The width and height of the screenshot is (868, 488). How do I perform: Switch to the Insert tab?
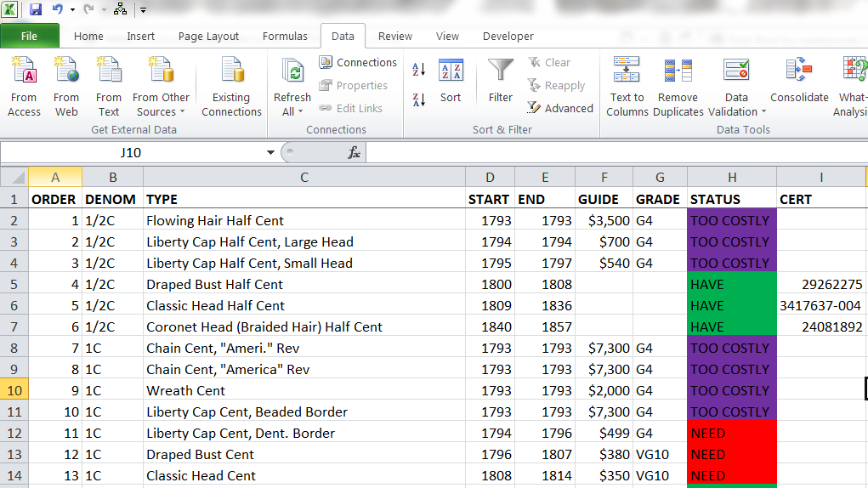[x=140, y=36]
